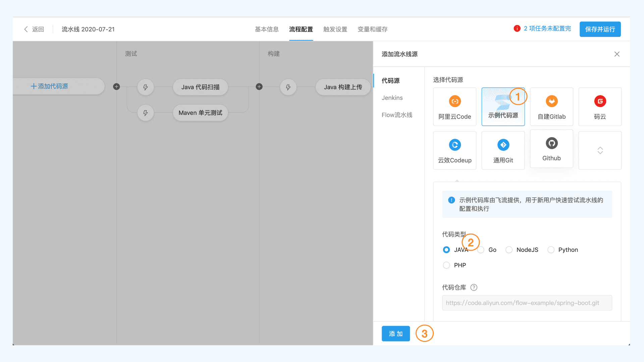This screenshot has width=644, height=362.
Task: Click the trigger bolt before Maven 单元测试
Action: [x=145, y=113]
